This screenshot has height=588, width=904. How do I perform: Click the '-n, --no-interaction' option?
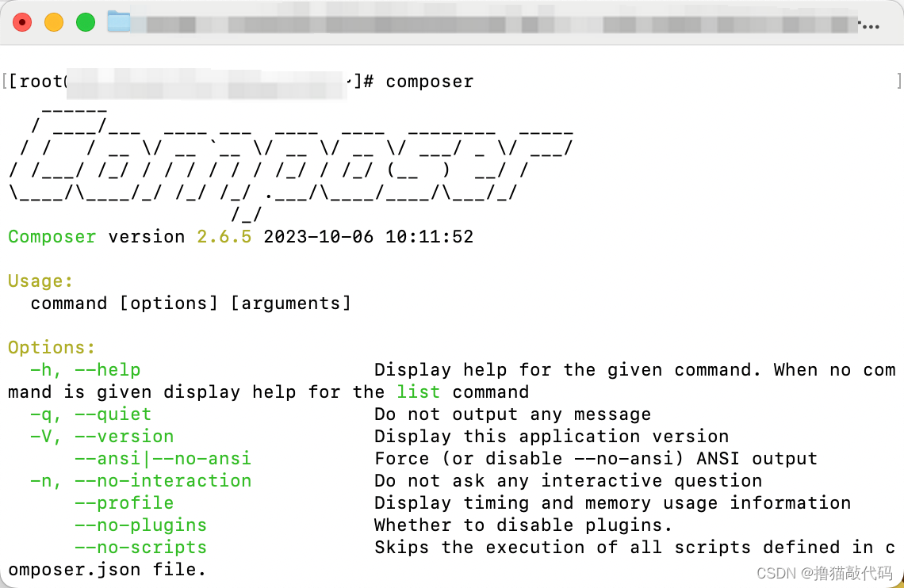coord(140,481)
